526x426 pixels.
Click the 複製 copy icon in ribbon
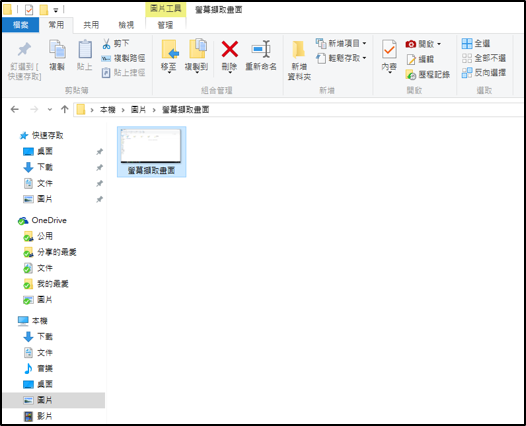[x=57, y=49]
